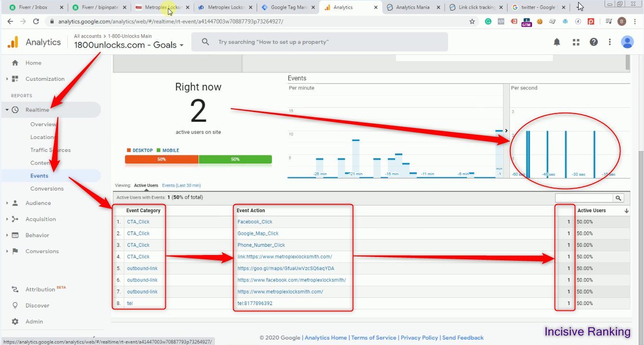Viewport: 644px width, 345px height.
Task: Go to Home in the sidebar
Action: pyautogui.click(x=33, y=63)
